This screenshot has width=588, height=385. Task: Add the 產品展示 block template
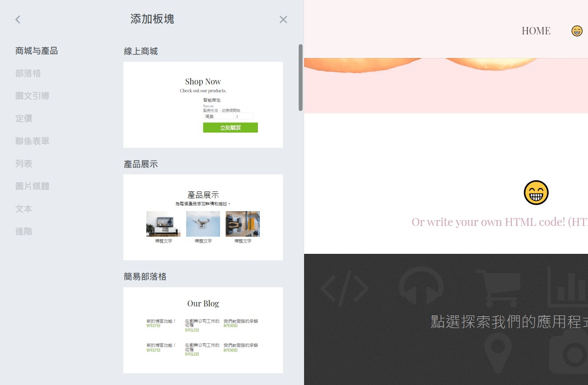coord(203,217)
